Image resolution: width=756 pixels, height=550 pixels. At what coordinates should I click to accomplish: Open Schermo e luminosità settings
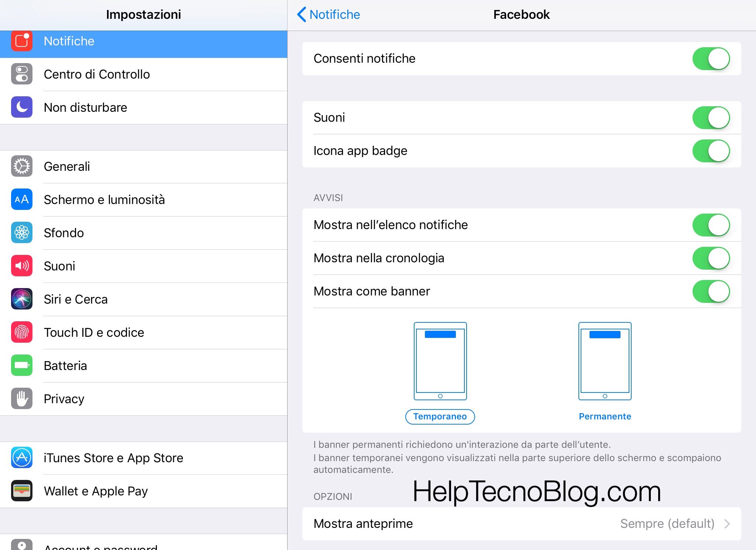click(x=144, y=200)
